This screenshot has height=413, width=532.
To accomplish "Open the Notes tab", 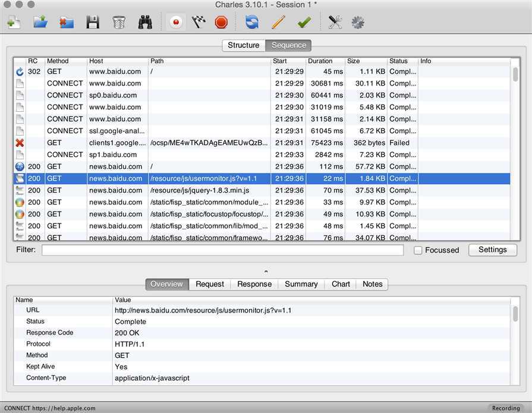I will click(373, 284).
